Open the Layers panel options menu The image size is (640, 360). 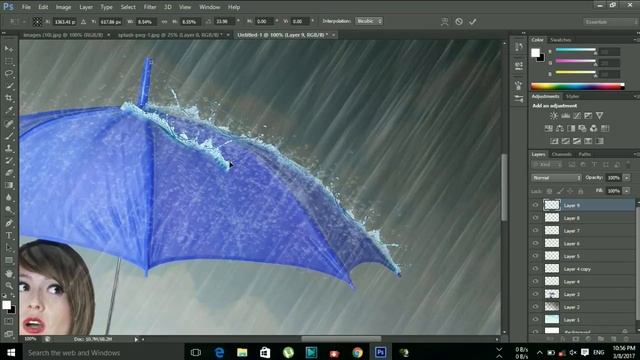[636, 154]
